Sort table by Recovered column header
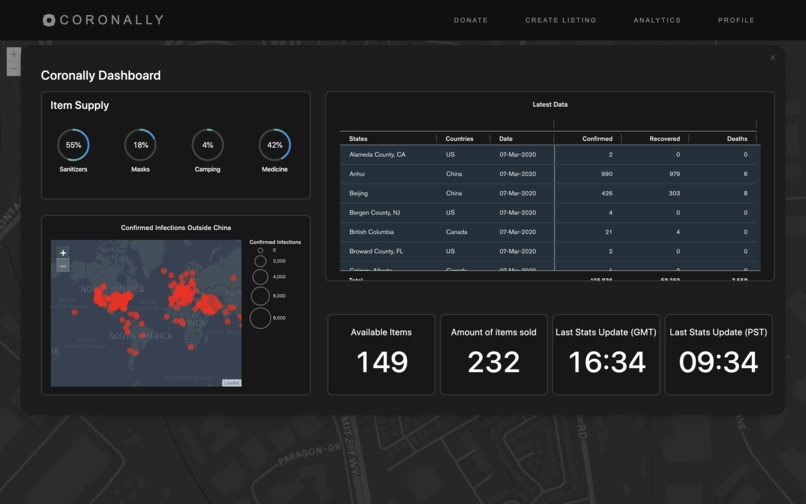The width and height of the screenshot is (806, 504). coord(665,138)
